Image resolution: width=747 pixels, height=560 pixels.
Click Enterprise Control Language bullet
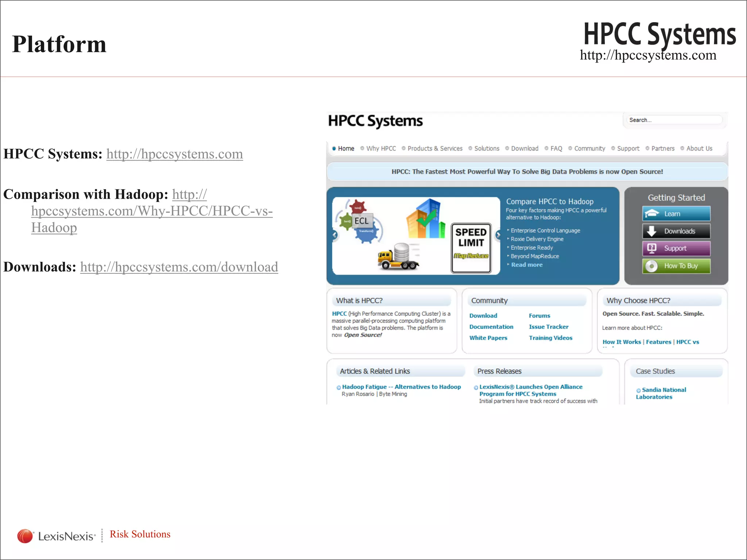tap(545, 230)
